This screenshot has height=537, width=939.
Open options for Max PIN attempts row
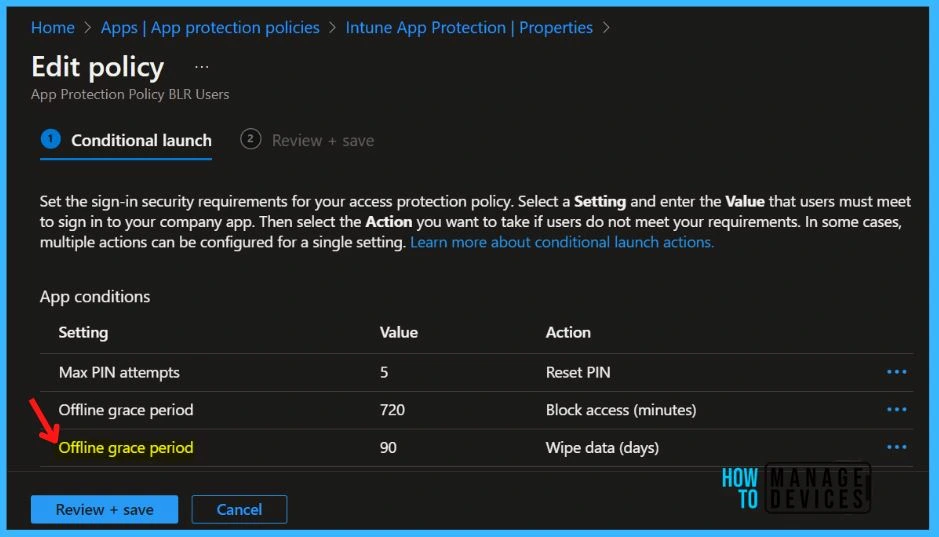tap(896, 372)
